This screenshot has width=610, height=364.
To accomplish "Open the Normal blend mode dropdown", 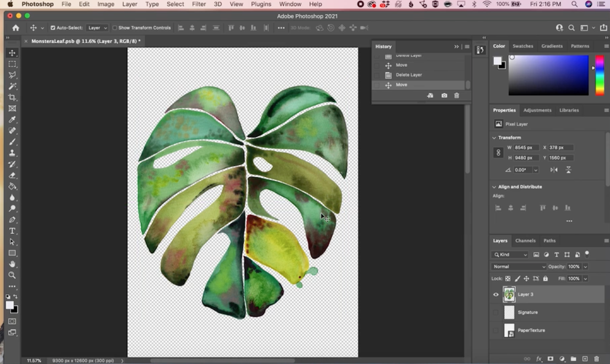I will click(519, 266).
